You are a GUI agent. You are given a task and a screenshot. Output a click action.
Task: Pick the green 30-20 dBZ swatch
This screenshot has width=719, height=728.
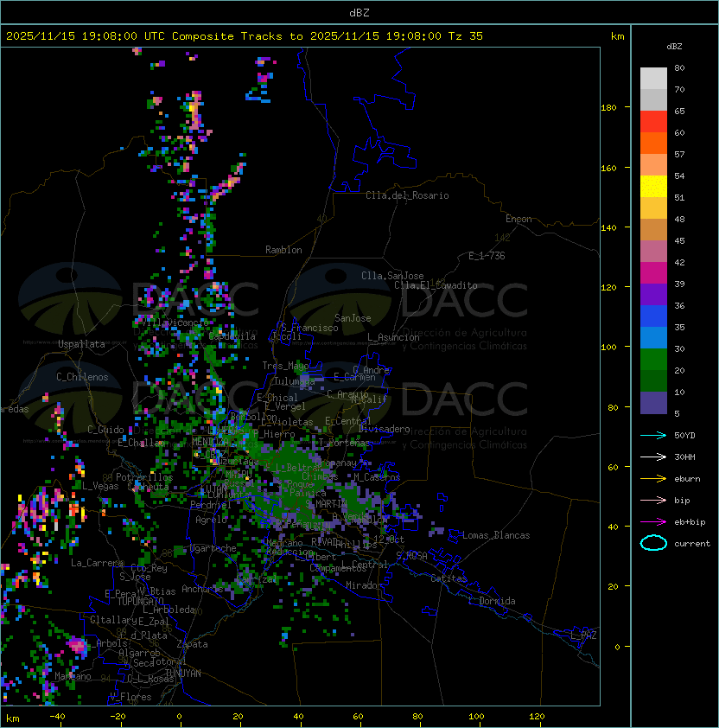pyautogui.click(x=653, y=360)
